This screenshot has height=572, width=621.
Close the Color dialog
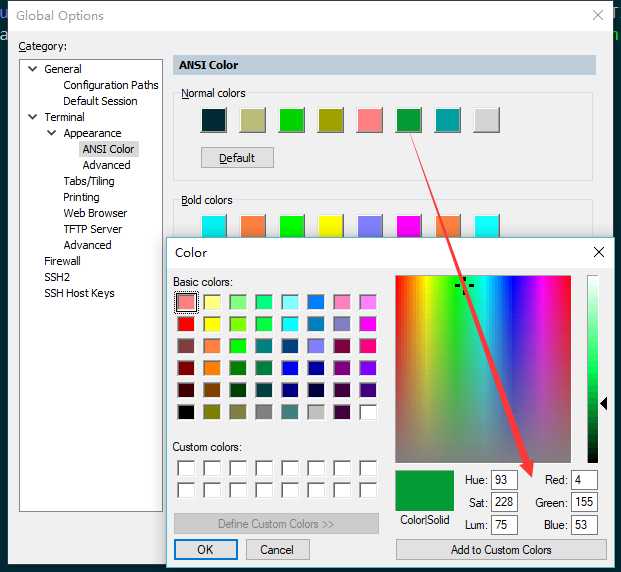click(599, 252)
